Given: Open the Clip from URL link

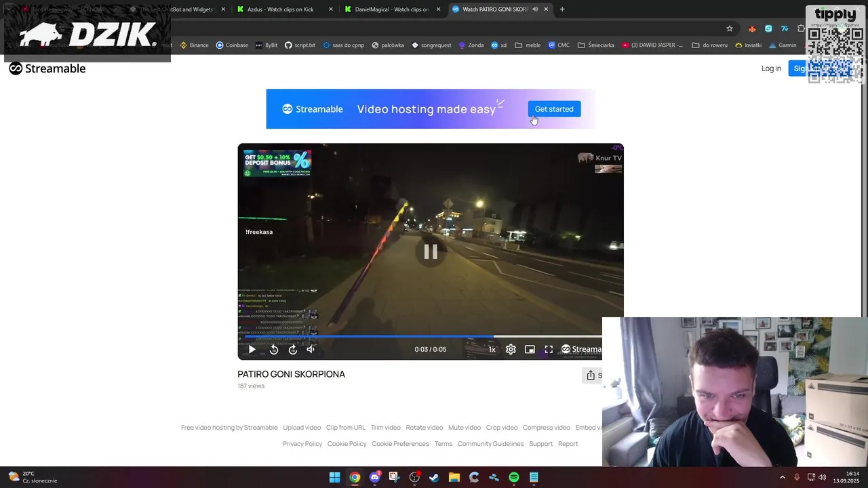Looking at the screenshot, I should point(346,428).
